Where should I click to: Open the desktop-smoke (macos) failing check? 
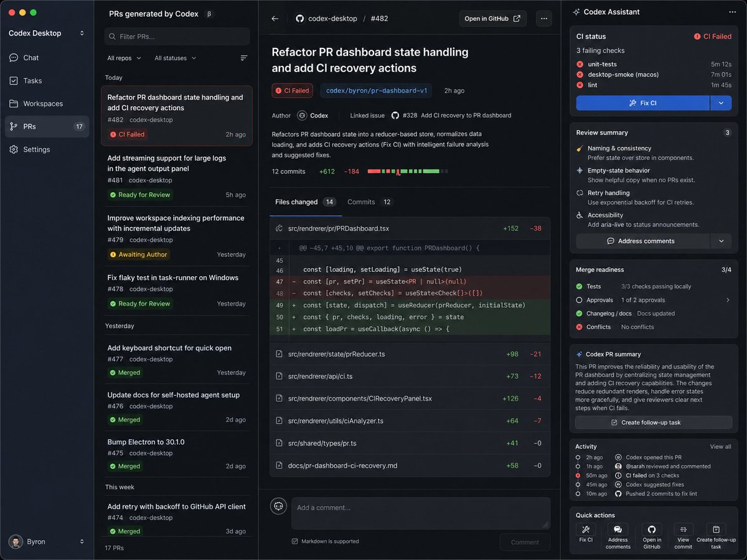pyautogui.click(x=654, y=75)
